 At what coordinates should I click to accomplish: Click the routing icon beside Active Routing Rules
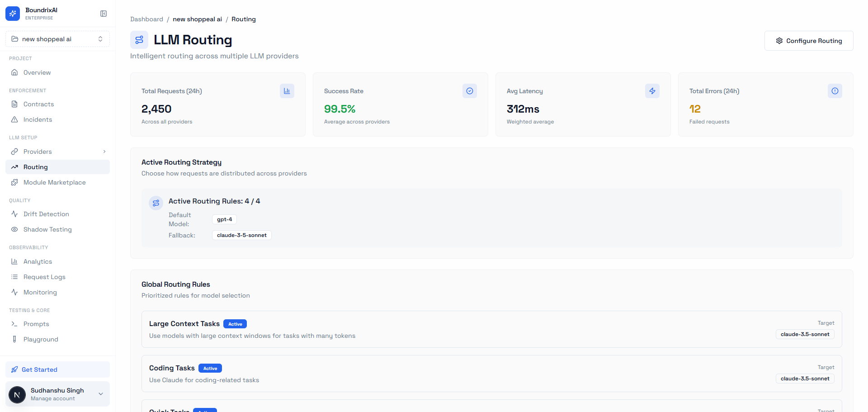[x=156, y=203]
